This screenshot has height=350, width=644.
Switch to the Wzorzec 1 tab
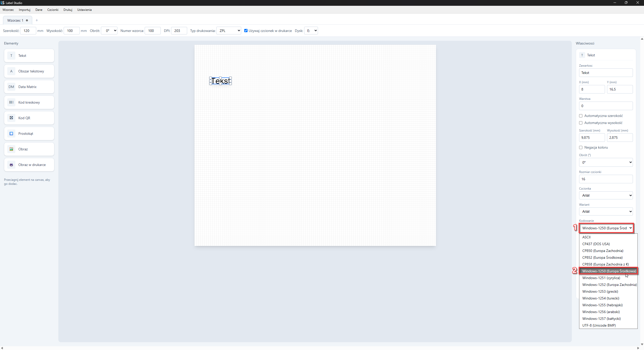pyautogui.click(x=17, y=20)
